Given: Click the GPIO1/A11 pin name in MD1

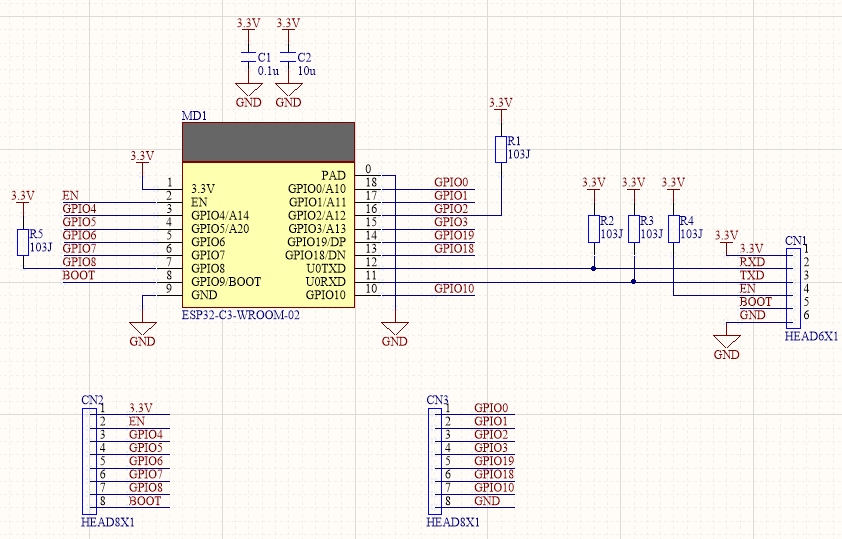Looking at the screenshot, I should (317, 202).
